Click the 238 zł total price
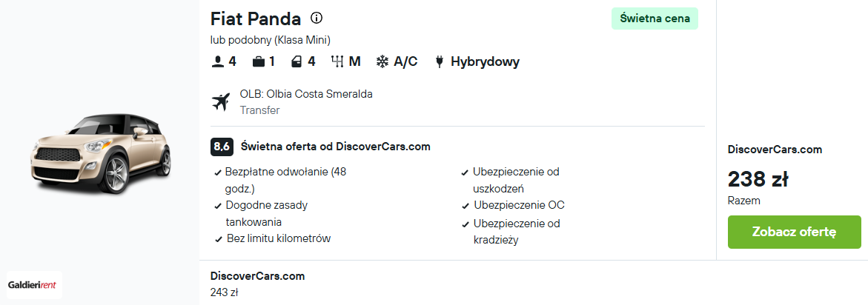Viewport: 868px width, 305px height. click(x=758, y=179)
